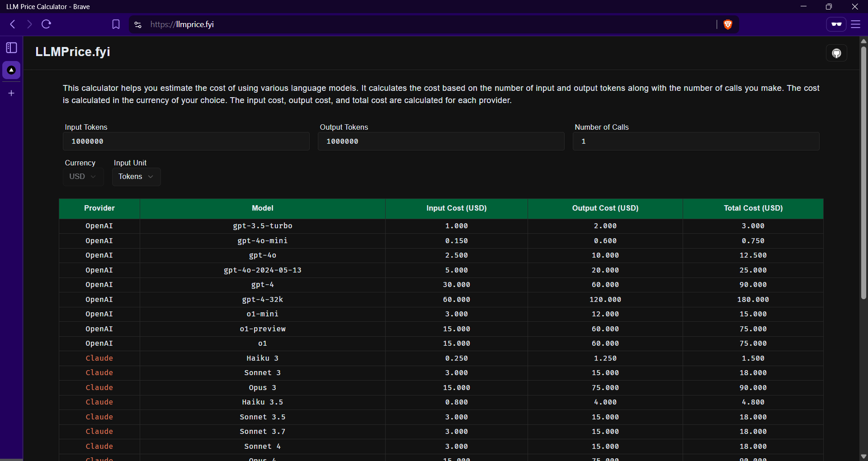Select the Sonnet 3 model cell
Screen dimensions: 868x461
coord(263,373)
